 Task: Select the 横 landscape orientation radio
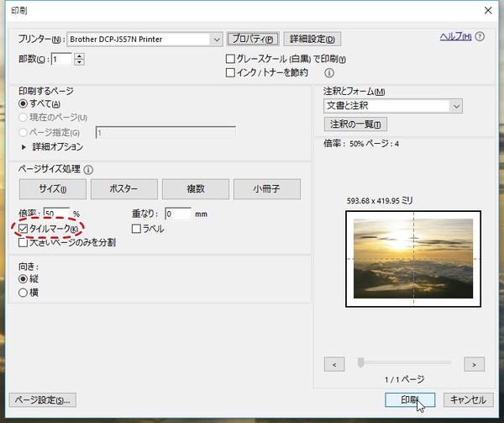click(23, 293)
